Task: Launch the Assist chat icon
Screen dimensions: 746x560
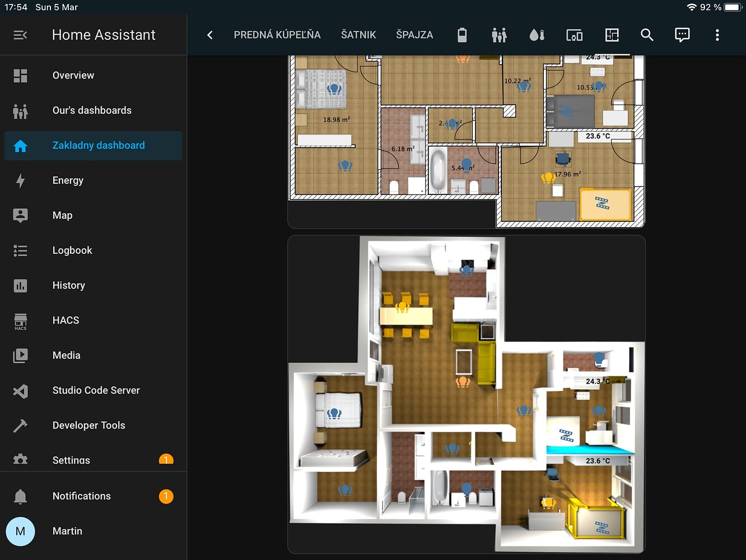Action: coord(682,35)
